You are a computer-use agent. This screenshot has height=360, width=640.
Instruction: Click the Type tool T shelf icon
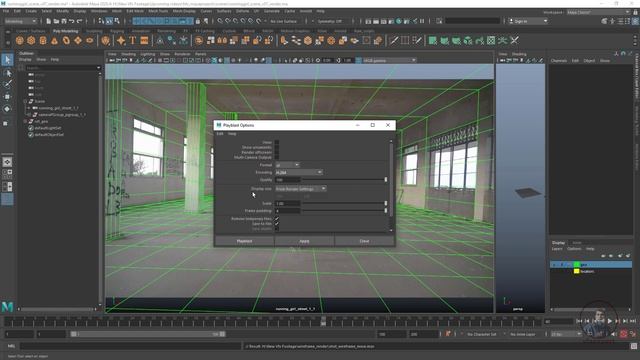pos(133,40)
